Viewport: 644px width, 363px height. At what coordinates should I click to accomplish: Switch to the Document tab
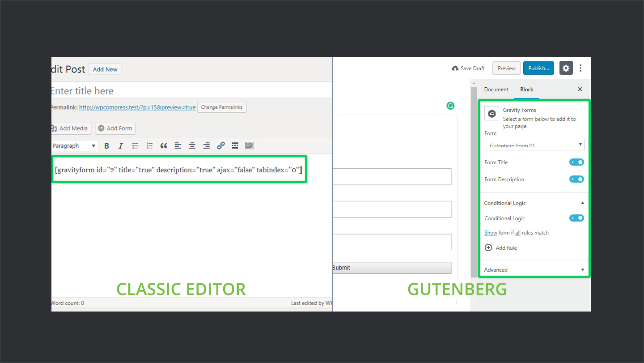[496, 90]
